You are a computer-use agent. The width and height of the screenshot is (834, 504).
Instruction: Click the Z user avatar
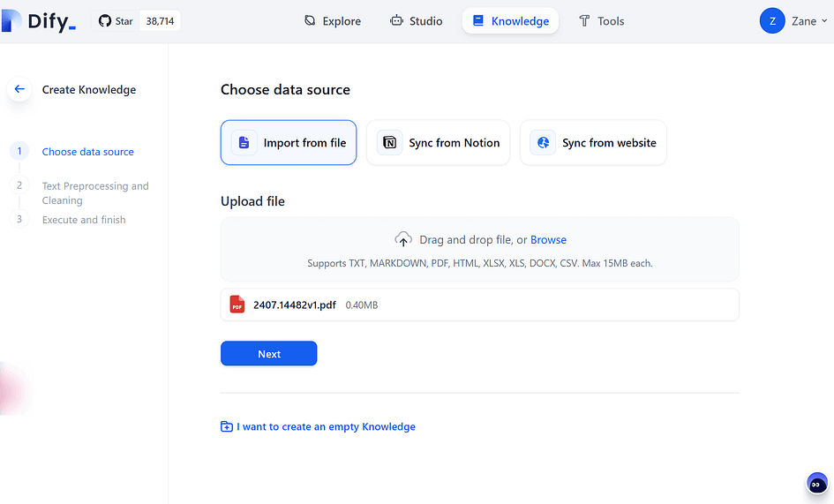(772, 21)
